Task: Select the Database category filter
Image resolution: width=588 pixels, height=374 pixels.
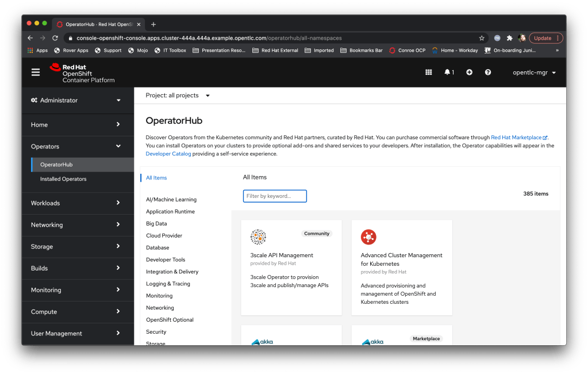Action: click(x=157, y=247)
